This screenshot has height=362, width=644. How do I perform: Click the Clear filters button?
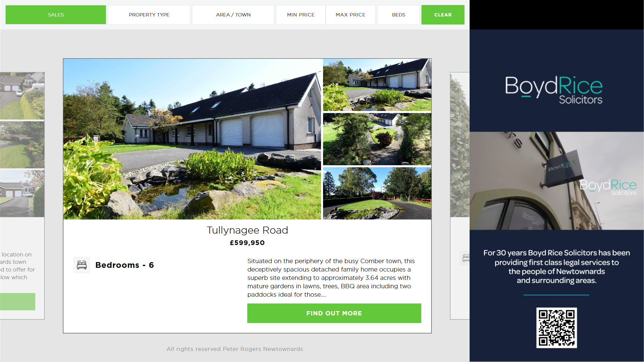[x=443, y=15]
